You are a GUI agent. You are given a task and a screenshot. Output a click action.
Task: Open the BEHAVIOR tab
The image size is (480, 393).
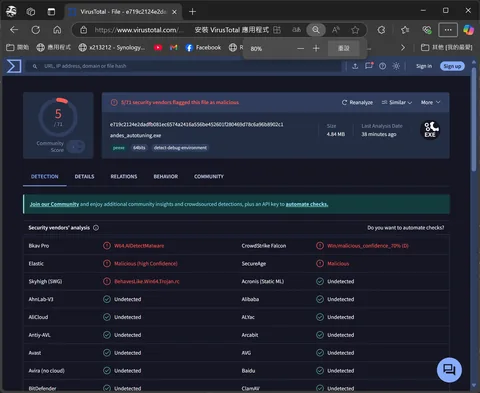click(x=166, y=176)
